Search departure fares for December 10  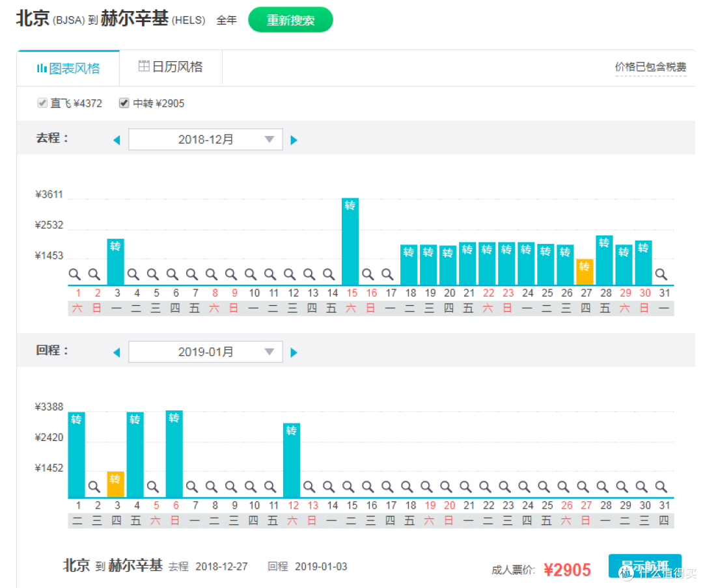coord(251,274)
